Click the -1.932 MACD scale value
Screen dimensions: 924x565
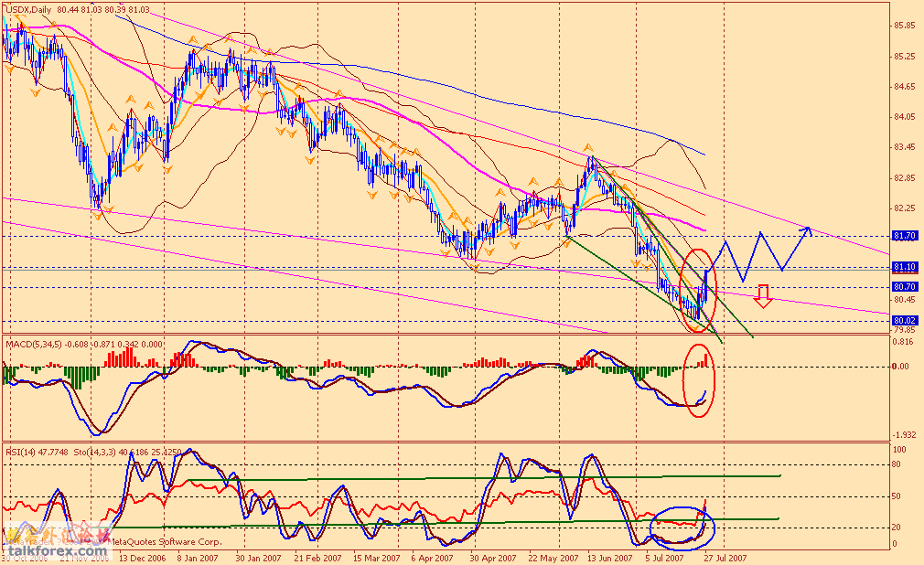click(x=905, y=435)
